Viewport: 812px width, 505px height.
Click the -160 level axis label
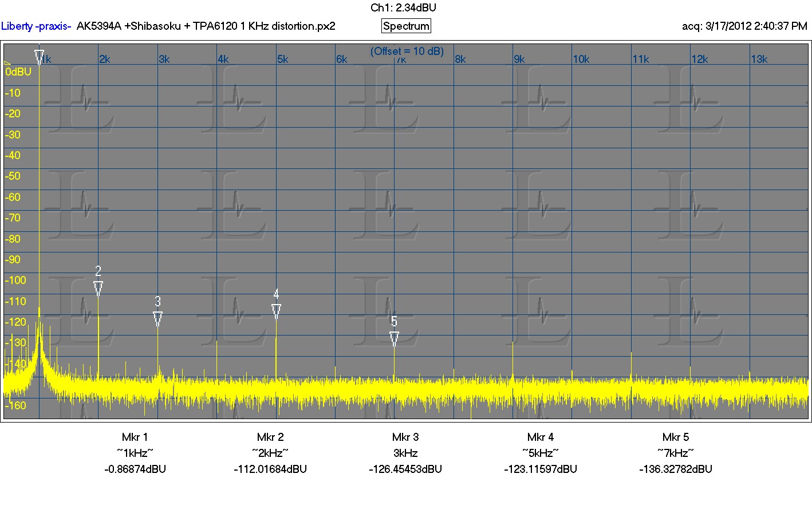click(x=15, y=405)
